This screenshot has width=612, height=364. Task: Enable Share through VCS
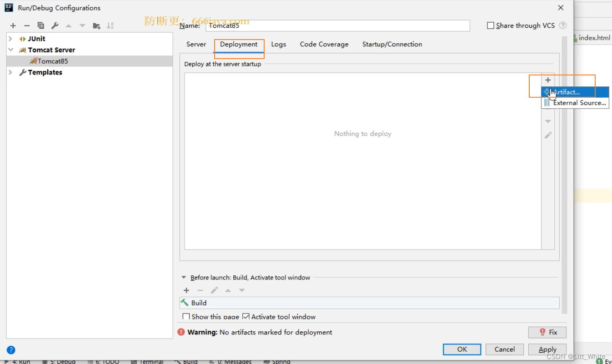pyautogui.click(x=491, y=25)
